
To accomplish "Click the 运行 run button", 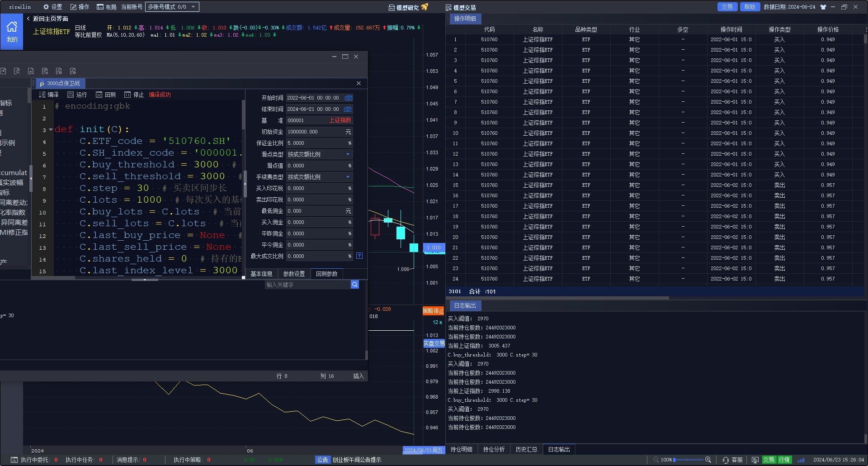I will (x=77, y=95).
